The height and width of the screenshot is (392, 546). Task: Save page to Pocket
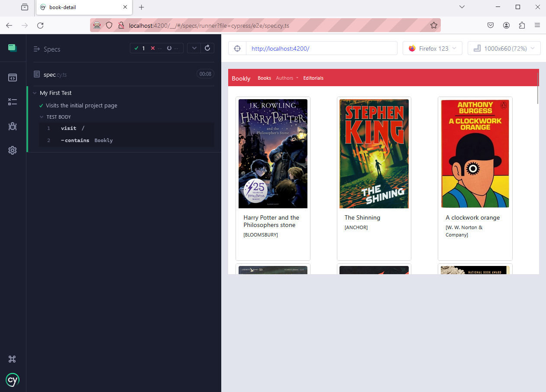(491, 26)
